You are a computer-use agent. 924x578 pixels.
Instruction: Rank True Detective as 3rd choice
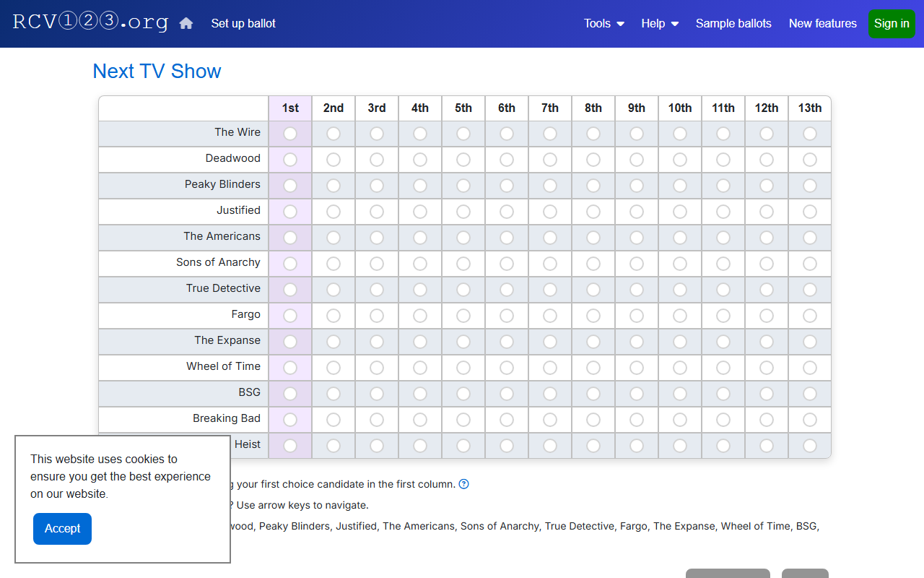tap(377, 290)
